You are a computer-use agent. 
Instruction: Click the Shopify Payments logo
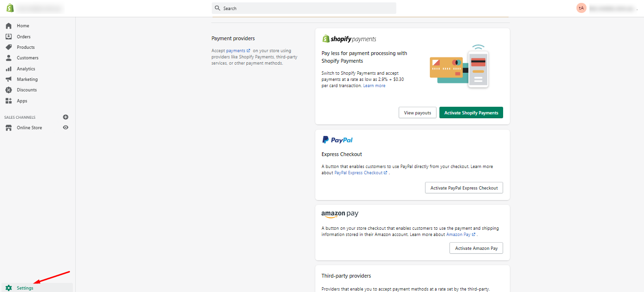[x=349, y=39]
